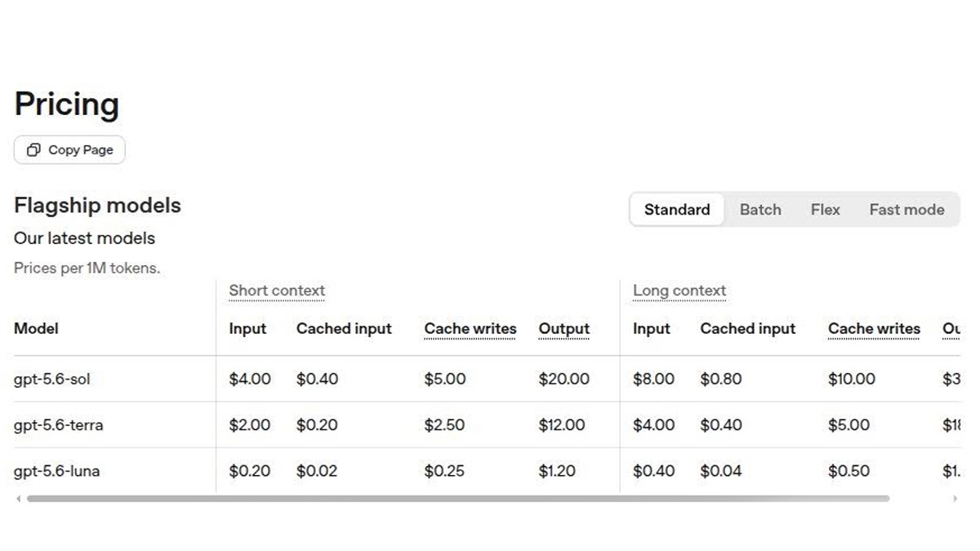
Task: Select the Standard pricing tab
Action: coord(677,210)
